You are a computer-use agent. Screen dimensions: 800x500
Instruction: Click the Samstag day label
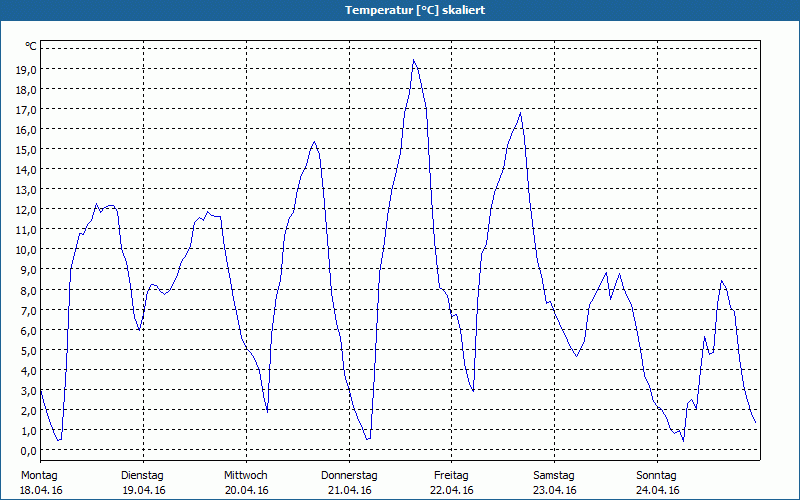(x=554, y=476)
